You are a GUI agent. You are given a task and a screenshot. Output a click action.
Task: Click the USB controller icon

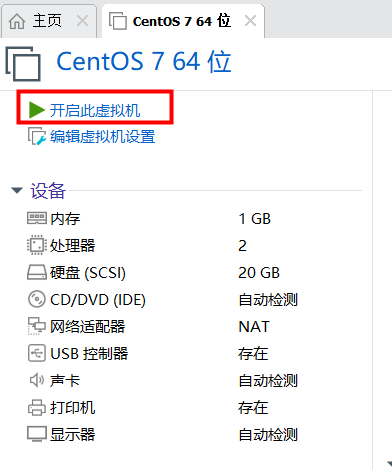(x=36, y=353)
